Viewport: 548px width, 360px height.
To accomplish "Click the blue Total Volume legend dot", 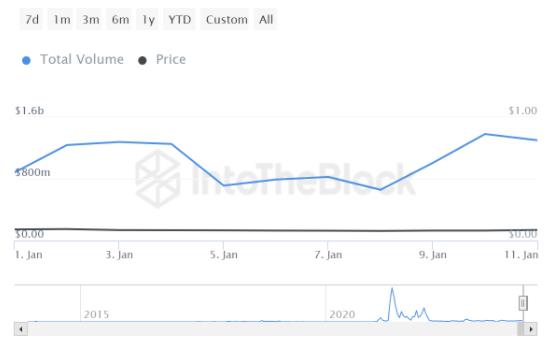I will tap(26, 60).
